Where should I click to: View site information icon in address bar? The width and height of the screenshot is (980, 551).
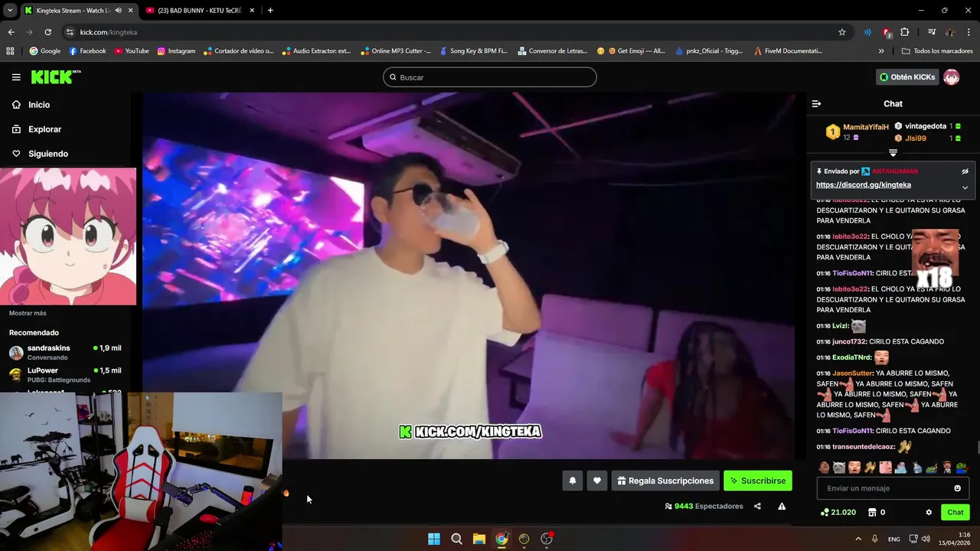tap(70, 32)
